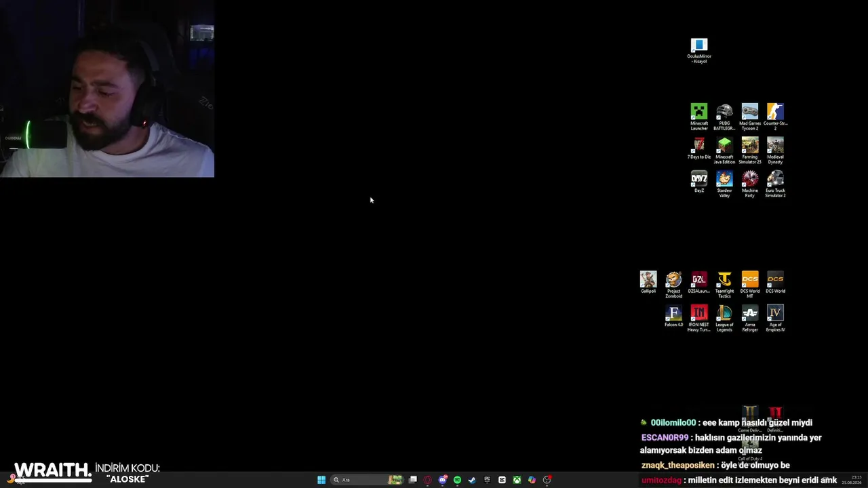Click the DZSALauncher desktop shortcut
This screenshot has width=868, height=488.
point(699,282)
